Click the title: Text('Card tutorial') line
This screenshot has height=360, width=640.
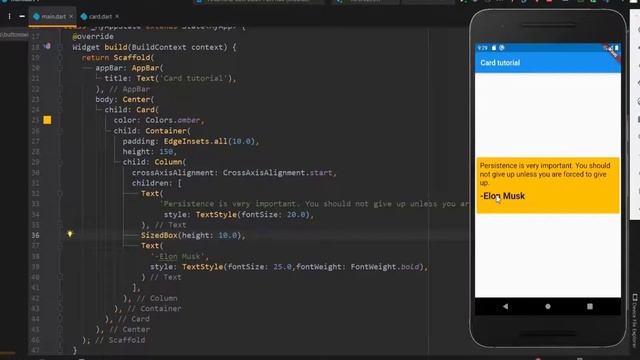point(170,78)
